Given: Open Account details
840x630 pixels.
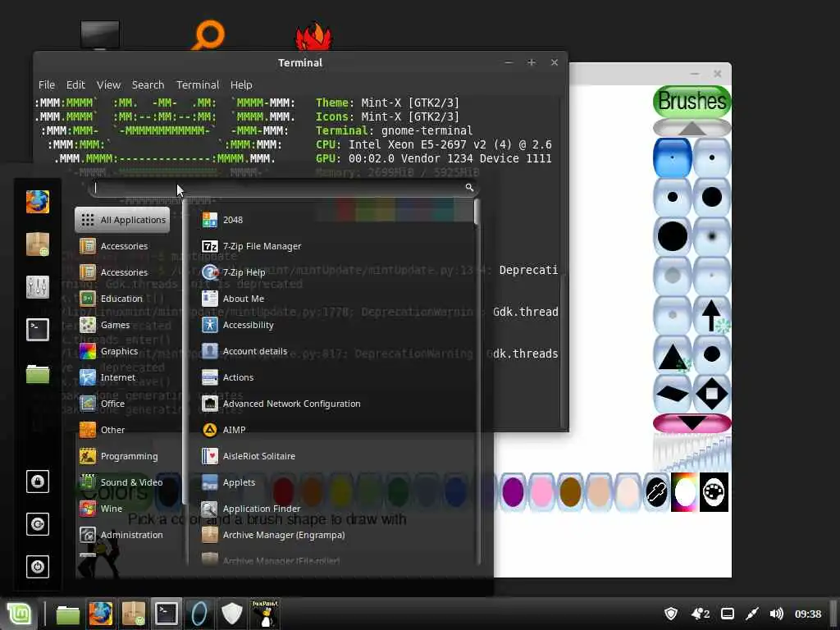Looking at the screenshot, I should (x=244, y=351).
